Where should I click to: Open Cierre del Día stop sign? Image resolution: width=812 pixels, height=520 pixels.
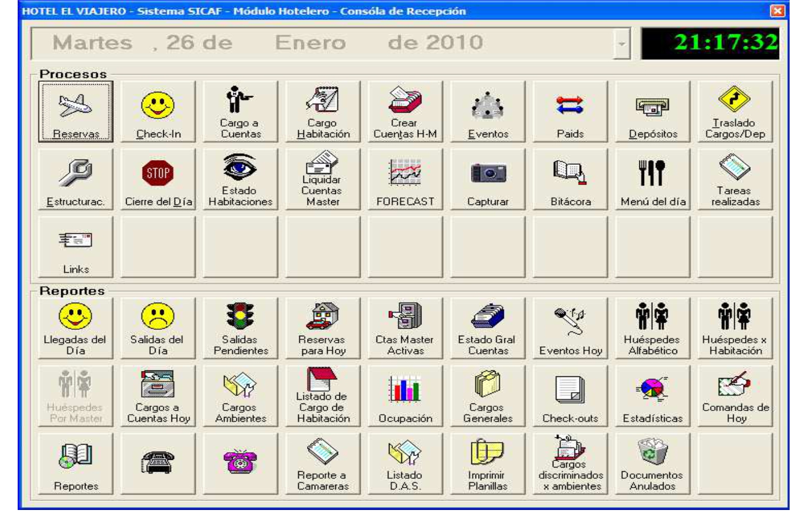pos(158,180)
